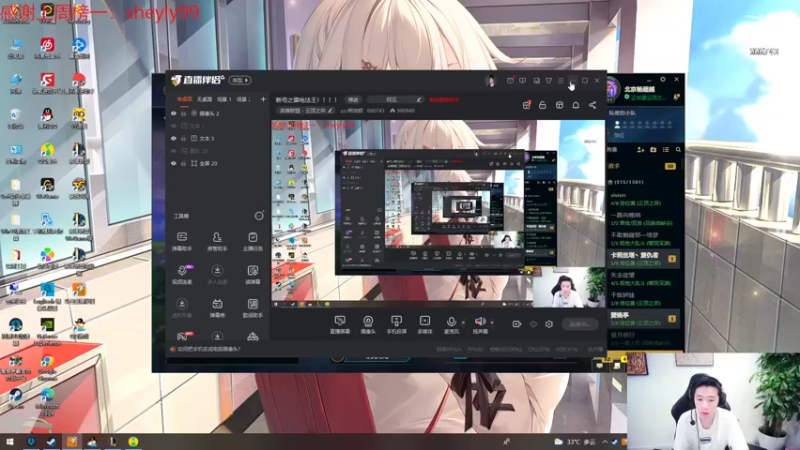The width and height of the screenshot is (800, 450).
Task: Expand speaker options arrow
Action: tap(492, 322)
